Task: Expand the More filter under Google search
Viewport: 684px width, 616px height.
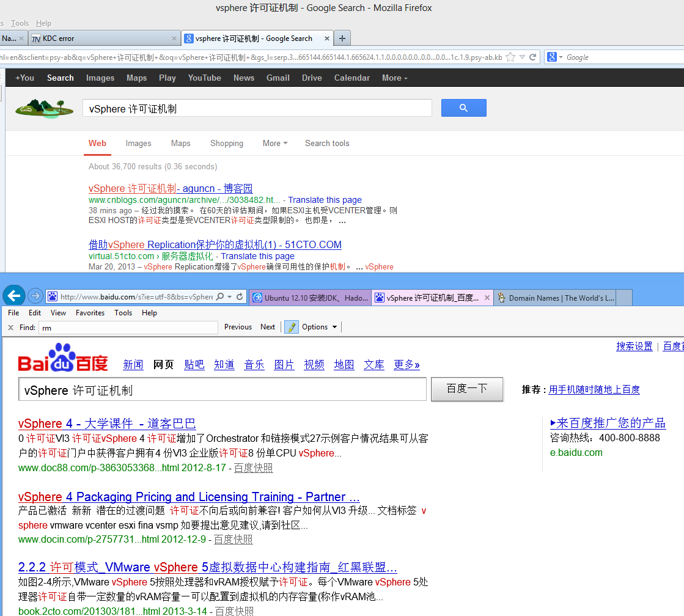Action: pyautogui.click(x=275, y=143)
